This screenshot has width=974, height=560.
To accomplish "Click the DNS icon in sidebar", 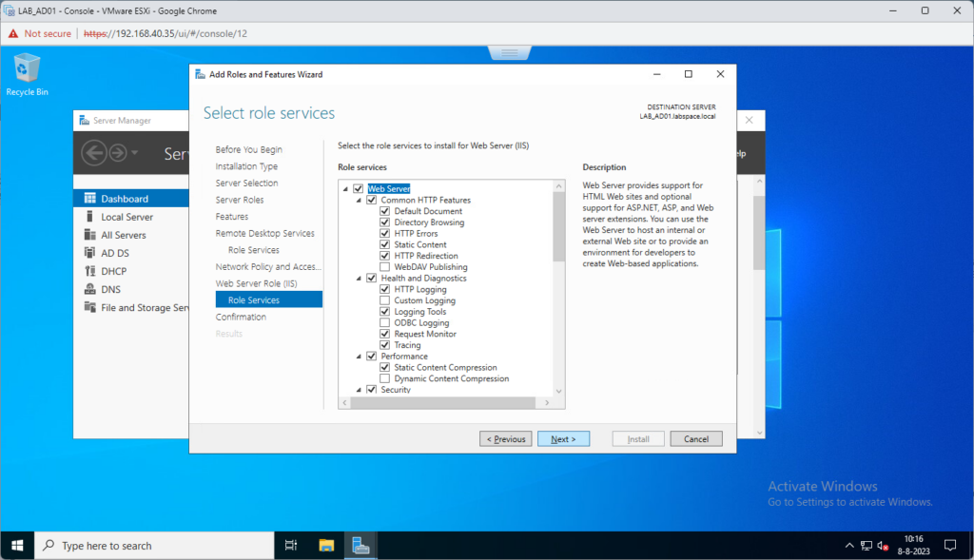I will pyautogui.click(x=90, y=289).
